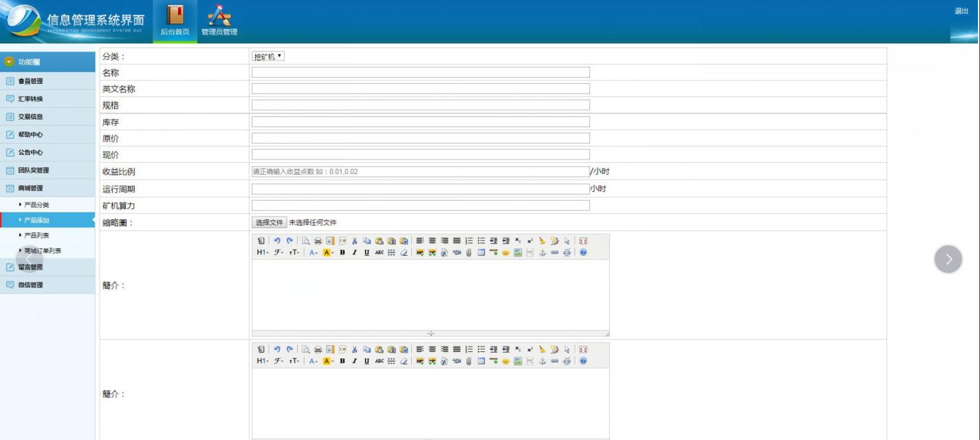The width and height of the screenshot is (980, 440).
Task: Open 管理员管理 in top navigation
Action: [x=219, y=21]
